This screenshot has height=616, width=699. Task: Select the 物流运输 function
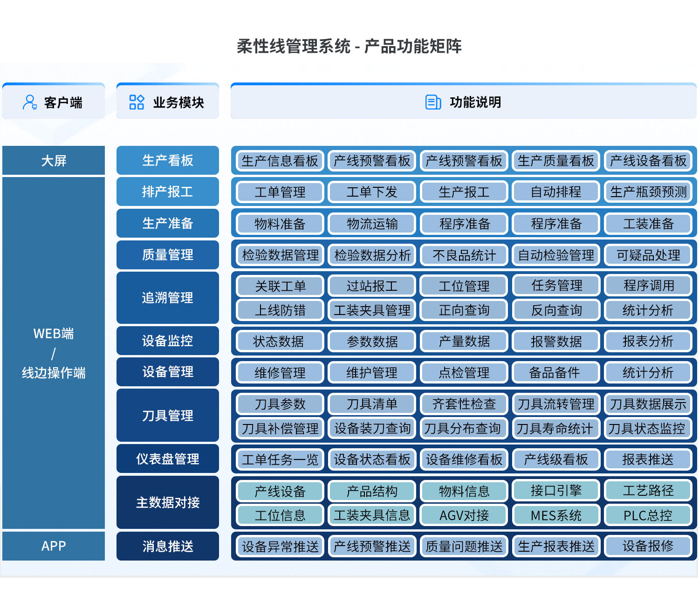(372, 224)
